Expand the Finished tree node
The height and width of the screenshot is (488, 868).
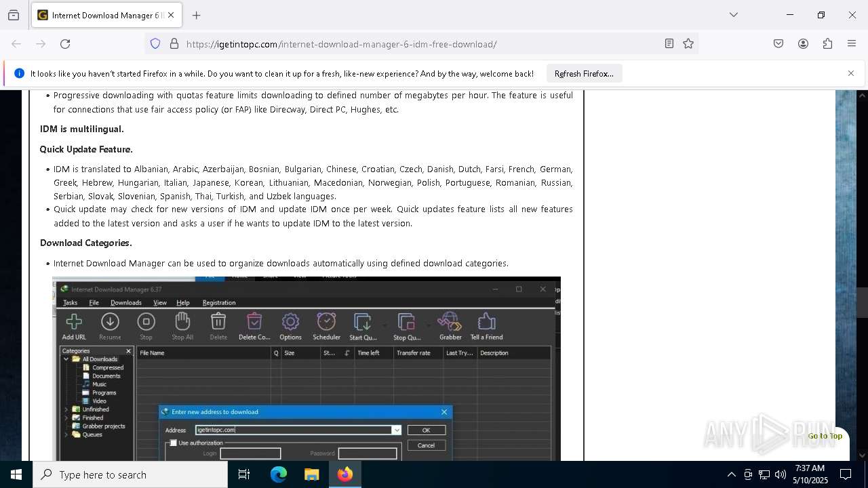click(x=66, y=418)
